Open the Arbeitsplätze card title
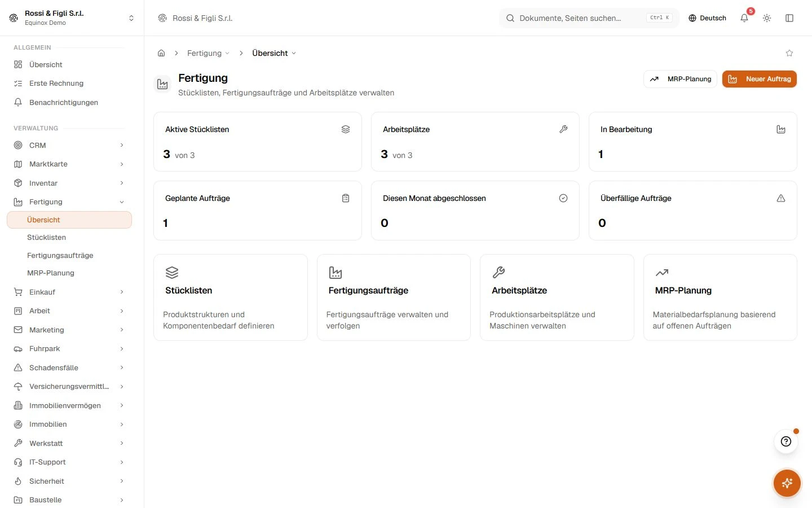The height and width of the screenshot is (508, 812). click(519, 291)
